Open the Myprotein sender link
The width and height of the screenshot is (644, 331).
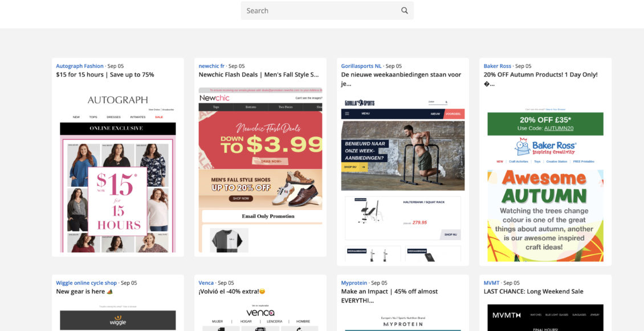point(354,283)
